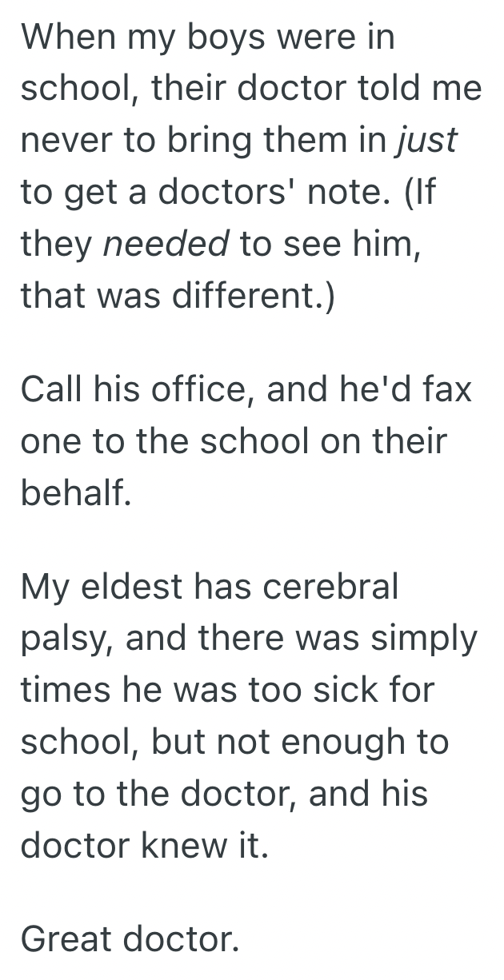Viewport: 504px width, 980px height.
Task: Click the word "palsy"
Action: pos(66,640)
